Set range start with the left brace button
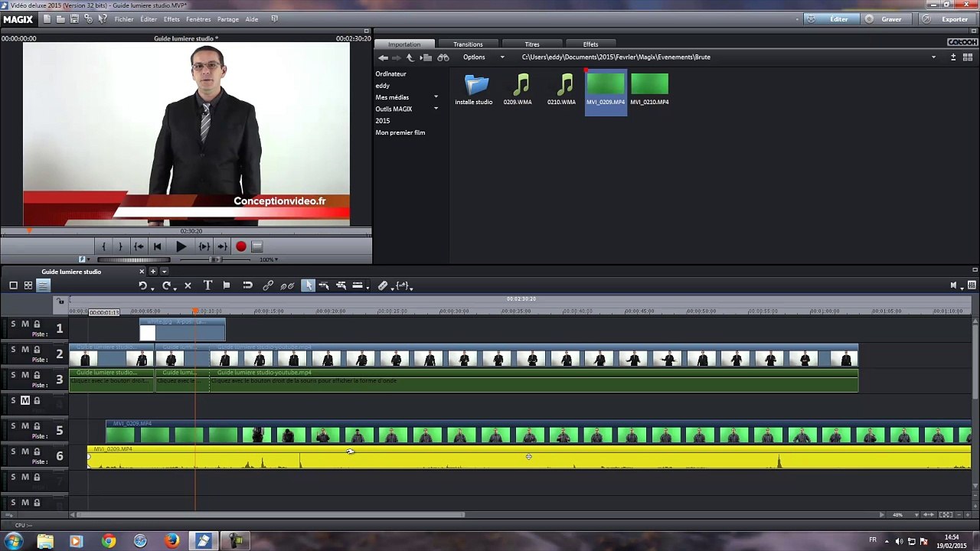The height and width of the screenshot is (551, 980). point(104,246)
